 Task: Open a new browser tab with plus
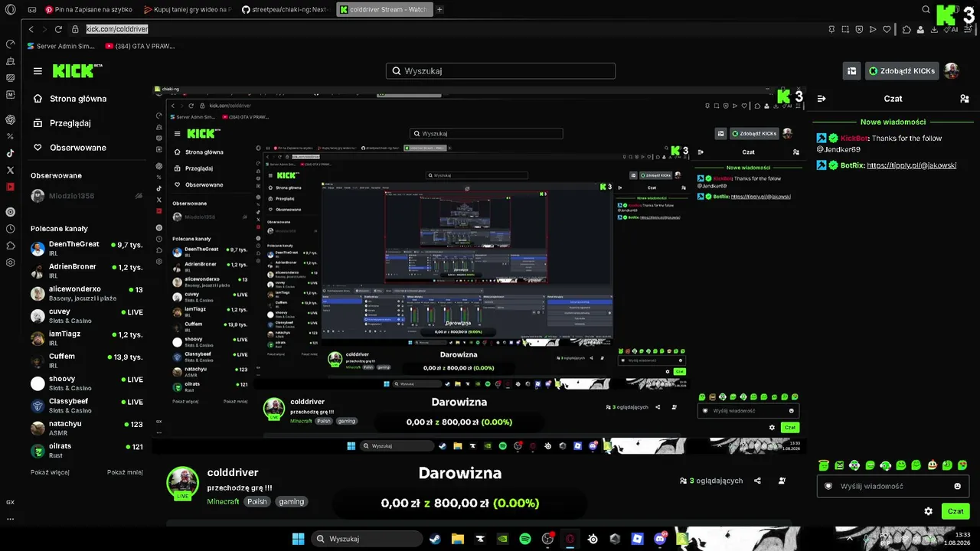point(439,10)
